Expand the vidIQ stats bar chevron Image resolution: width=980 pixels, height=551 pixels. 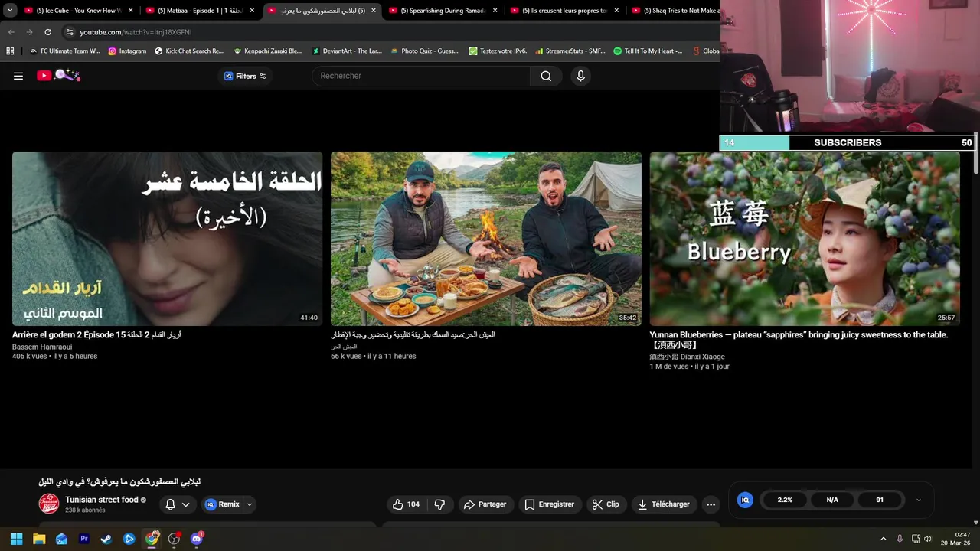click(x=918, y=500)
